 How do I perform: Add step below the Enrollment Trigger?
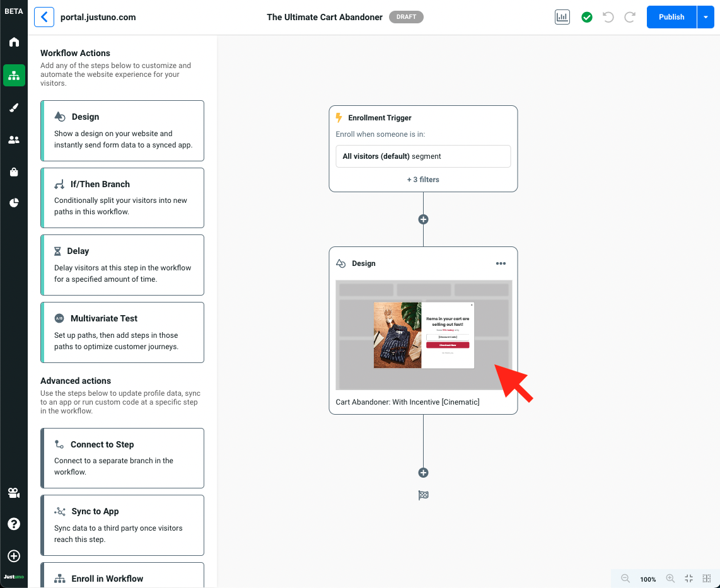pyautogui.click(x=423, y=219)
